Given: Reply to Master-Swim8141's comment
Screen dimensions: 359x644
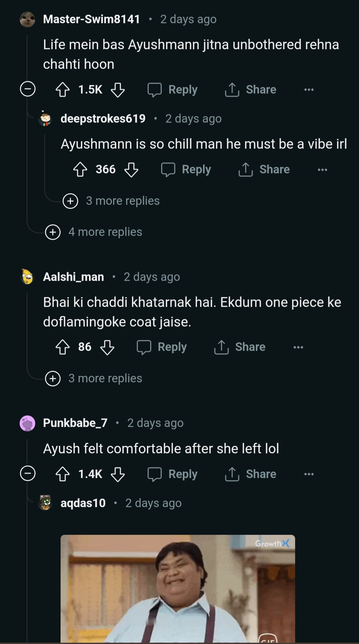Looking at the screenshot, I should pos(173,90).
